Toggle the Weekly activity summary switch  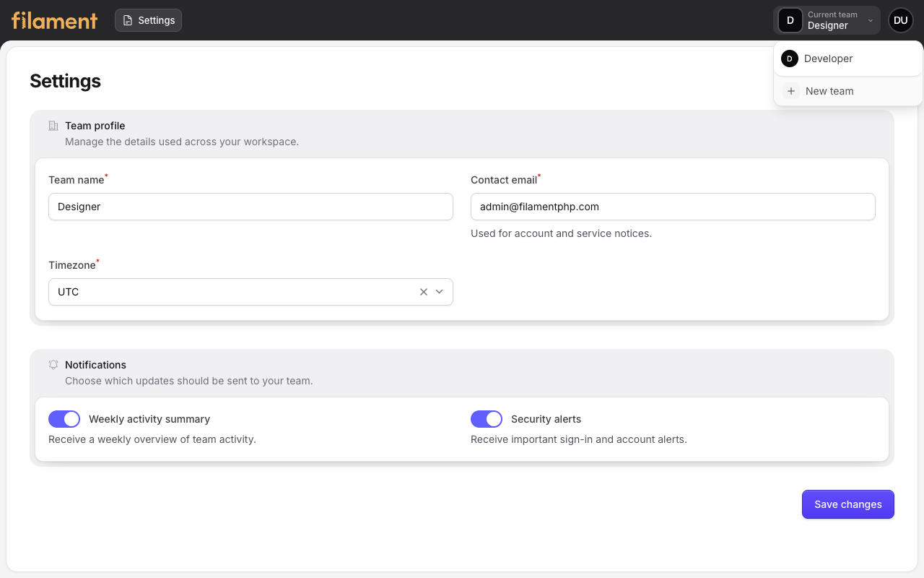click(64, 419)
